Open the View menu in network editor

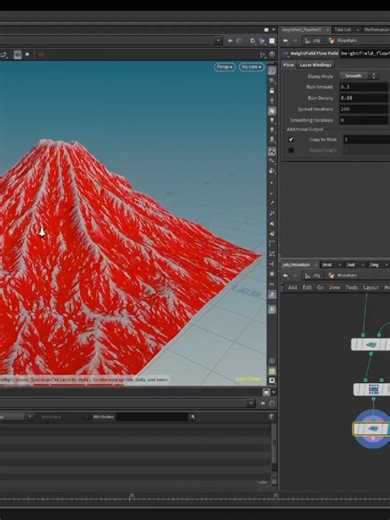click(334, 287)
